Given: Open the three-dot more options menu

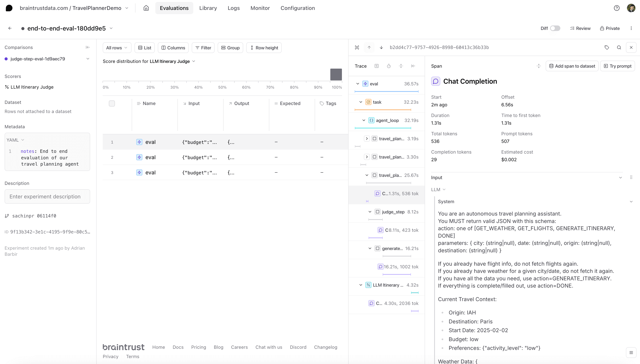Looking at the screenshot, I should pos(631,28).
